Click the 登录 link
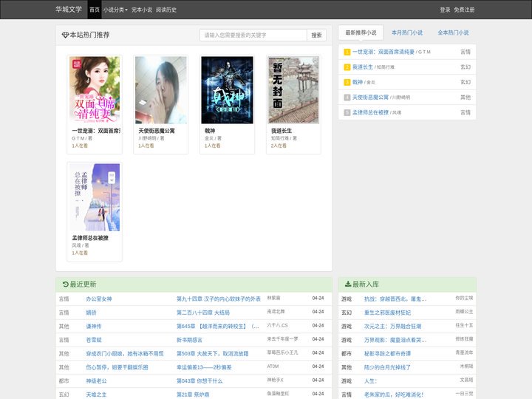Image resolution: width=532 pixels, height=399 pixels. pyautogui.click(x=445, y=10)
